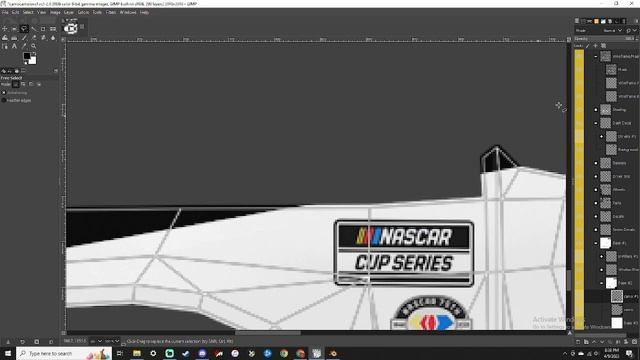Set selection mode to Replace
This screenshot has height=360, width=640.
[x=16, y=84]
